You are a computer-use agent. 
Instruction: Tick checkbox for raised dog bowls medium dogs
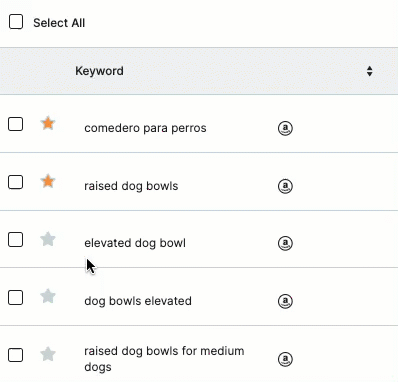point(15,355)
